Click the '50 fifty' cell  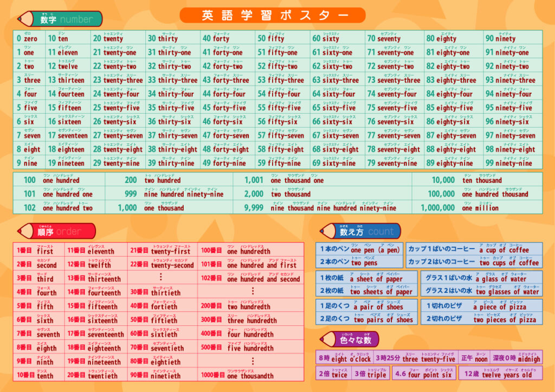[283, 38]
